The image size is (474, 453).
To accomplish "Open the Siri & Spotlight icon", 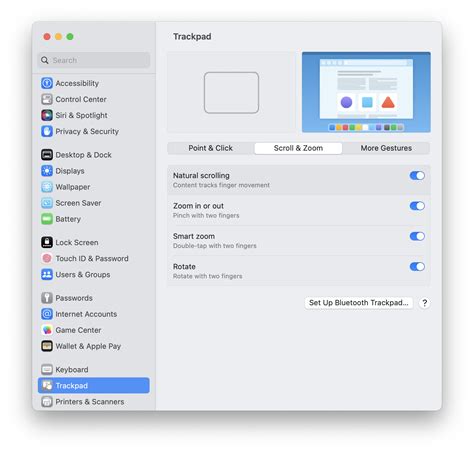I will 47,115.
